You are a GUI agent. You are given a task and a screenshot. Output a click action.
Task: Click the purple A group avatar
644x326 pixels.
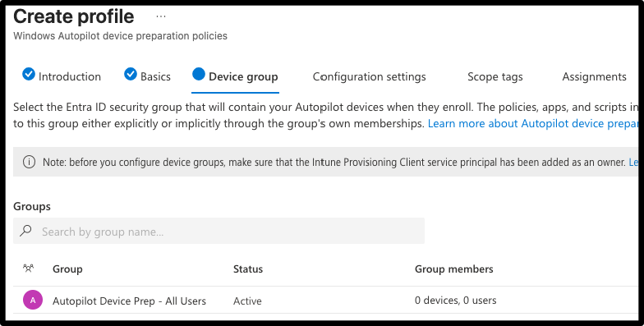[x=33, y=301]
